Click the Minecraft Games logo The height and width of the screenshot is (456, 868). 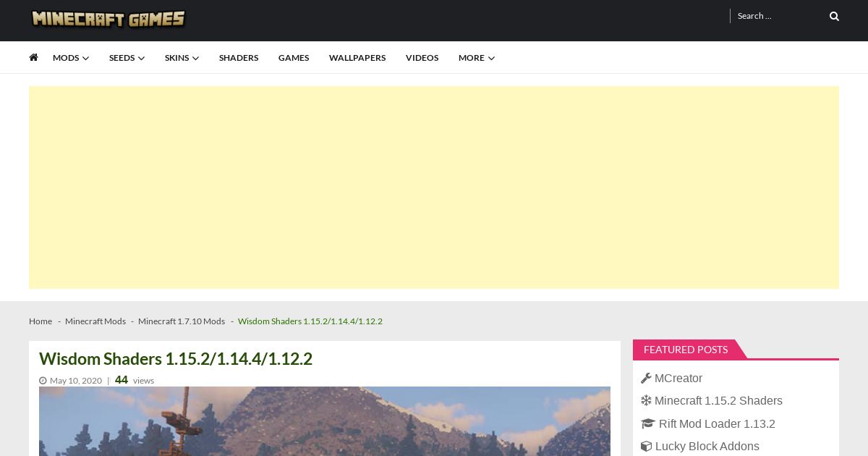coord(109,19)
